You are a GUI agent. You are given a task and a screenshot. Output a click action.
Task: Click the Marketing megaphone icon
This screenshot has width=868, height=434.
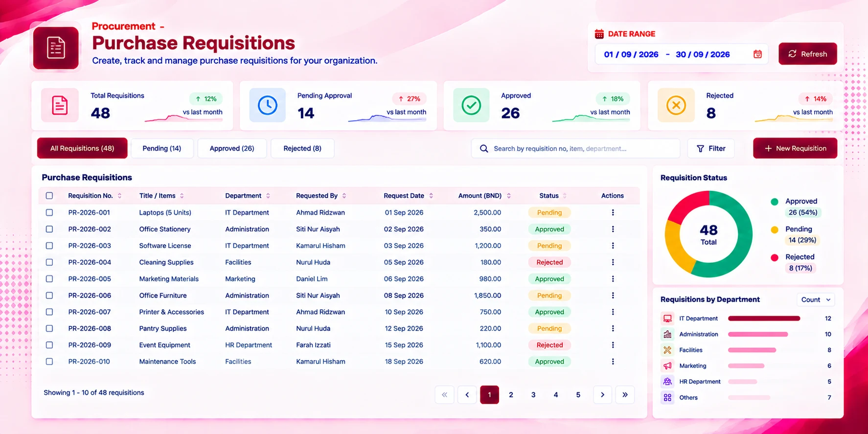click(x=667, y=365)
